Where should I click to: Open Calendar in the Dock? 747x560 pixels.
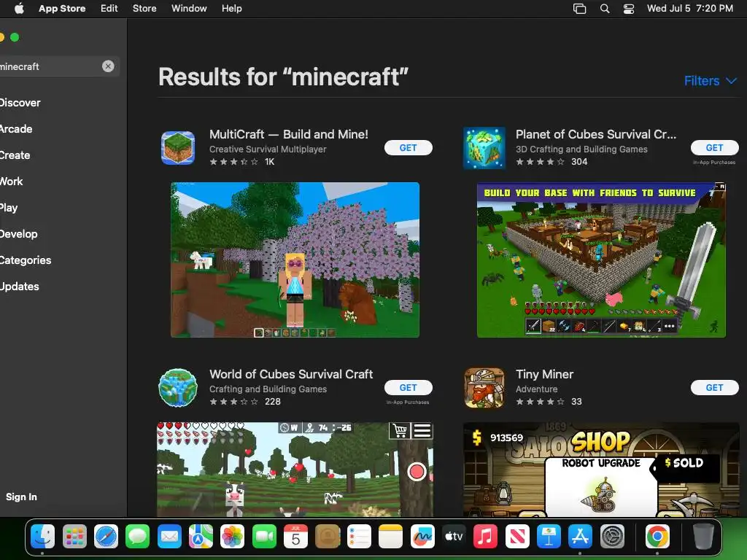click(x=296, y=537)
